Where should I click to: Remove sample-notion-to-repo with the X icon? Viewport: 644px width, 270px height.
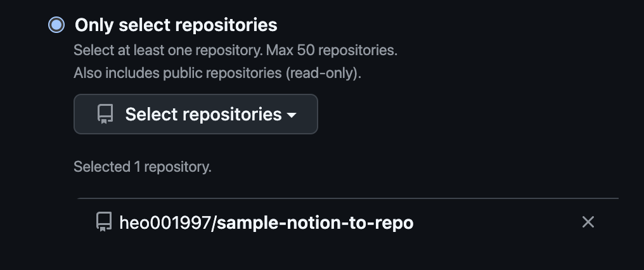pyautogui.click(x=588, y=222)
